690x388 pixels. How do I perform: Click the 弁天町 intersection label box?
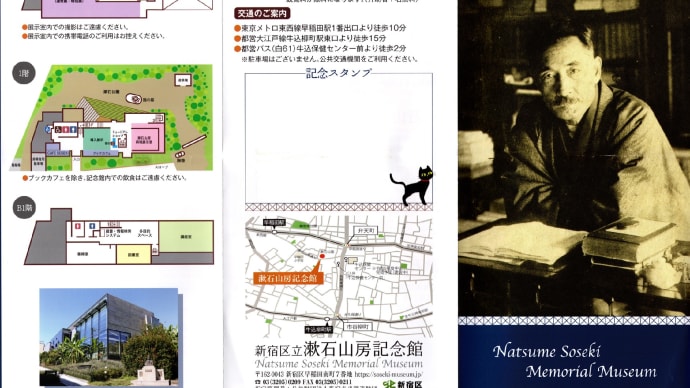pos(366,231)
